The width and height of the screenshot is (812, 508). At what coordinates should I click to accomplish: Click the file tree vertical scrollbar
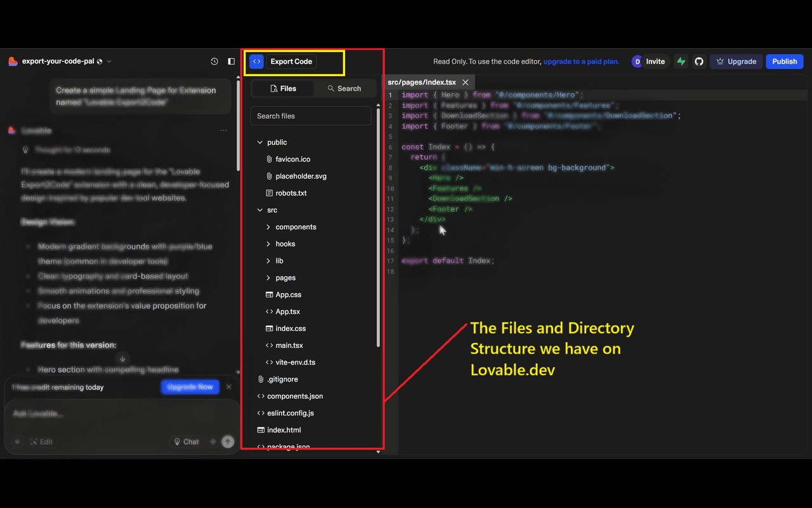pos(379,229)
